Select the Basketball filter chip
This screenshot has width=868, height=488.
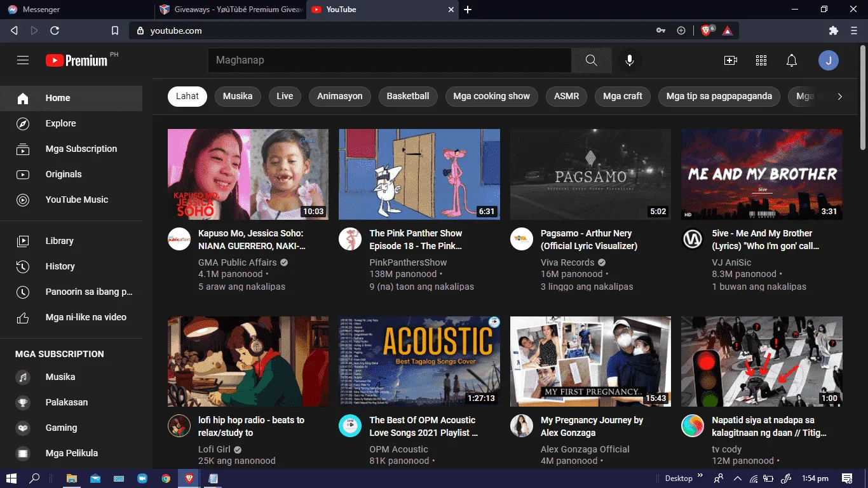[408, 96]
